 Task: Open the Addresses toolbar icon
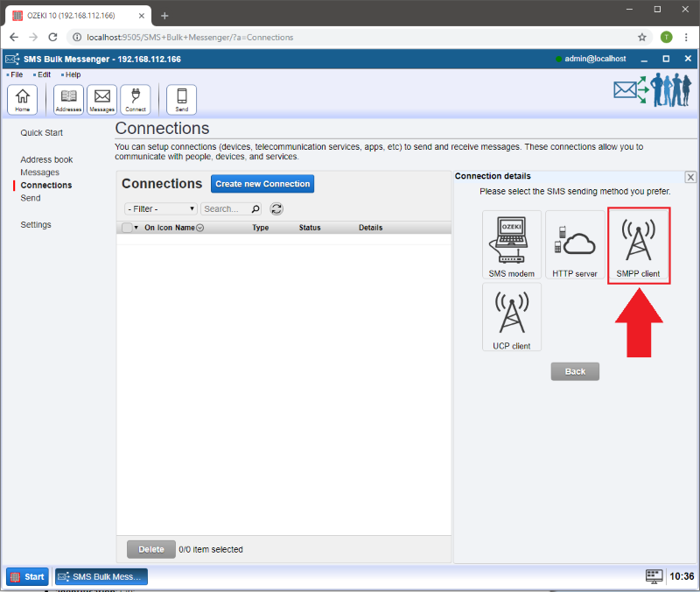pyautogui.click(x=68, y=99)
